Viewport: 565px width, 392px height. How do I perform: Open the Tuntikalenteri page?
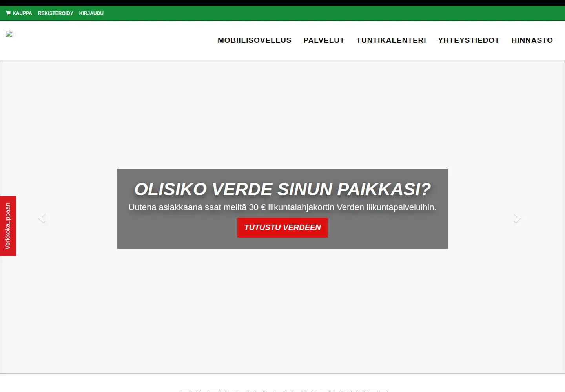click(391, 40)
